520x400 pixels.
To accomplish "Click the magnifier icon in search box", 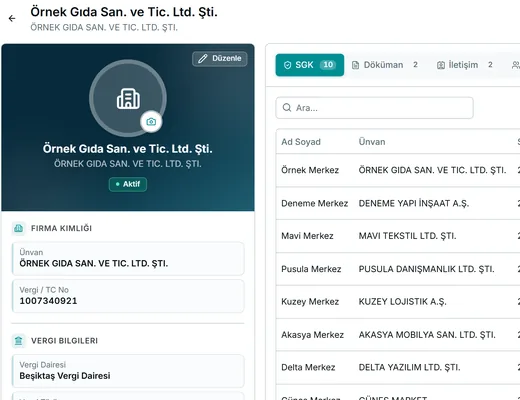I will [287, 108].
